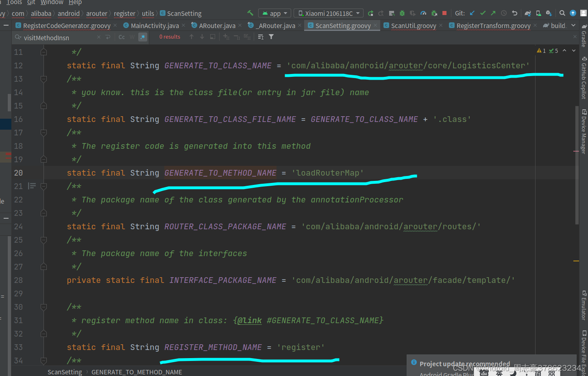
Task: Clear the search text X icon
Action: pos(99,37)
